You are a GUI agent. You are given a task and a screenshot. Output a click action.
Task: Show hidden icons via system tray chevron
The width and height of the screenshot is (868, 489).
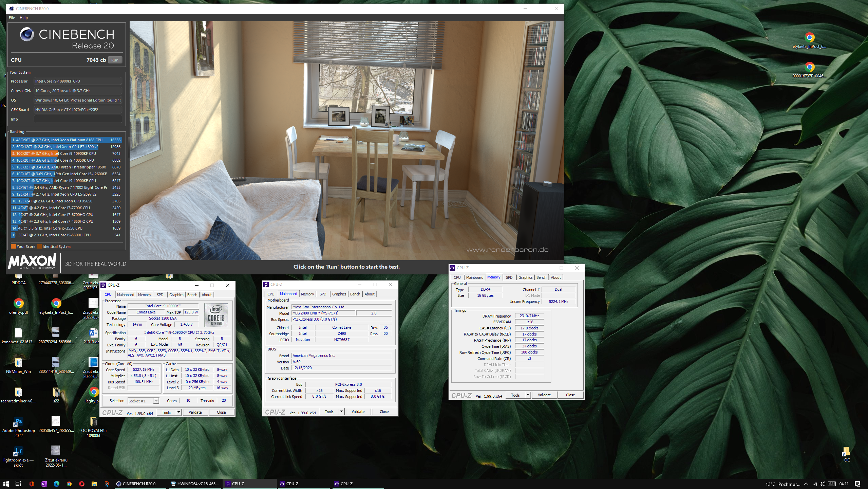coord(806,484)
